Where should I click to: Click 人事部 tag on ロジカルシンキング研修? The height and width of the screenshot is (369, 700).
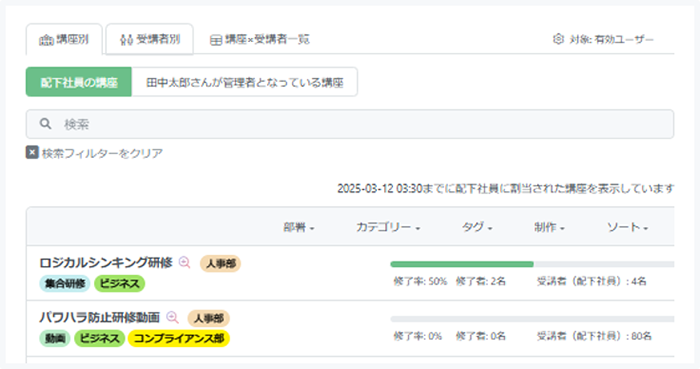[x=221, y=264]
